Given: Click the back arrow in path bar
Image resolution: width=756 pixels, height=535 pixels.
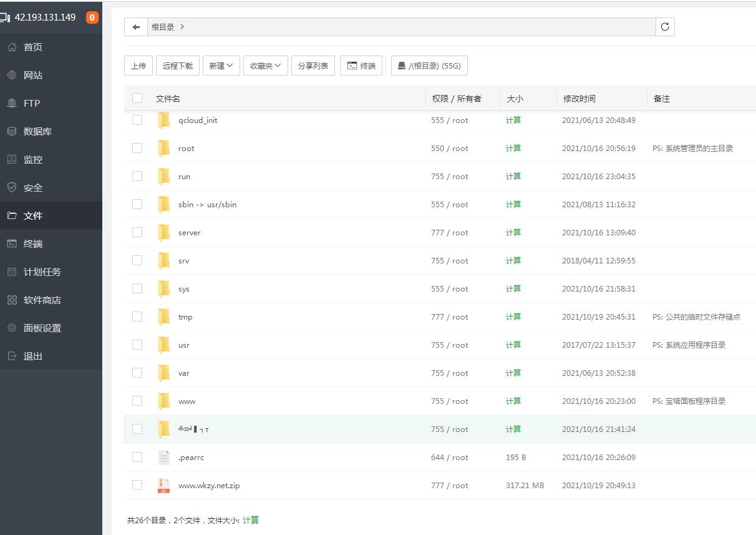Looking at the screenshot, I should (136, 27).
